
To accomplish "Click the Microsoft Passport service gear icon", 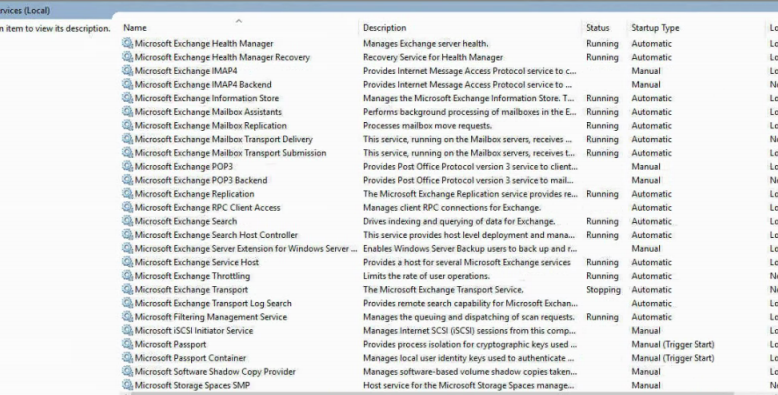I will tap(128, 344).
